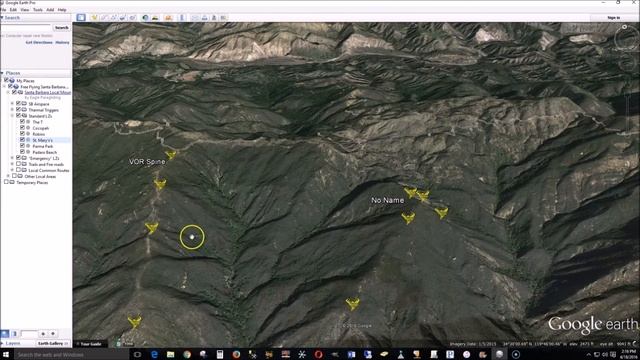Launch Firefox from the taskbar
The image size is (640, 360).
click(236, 354)
